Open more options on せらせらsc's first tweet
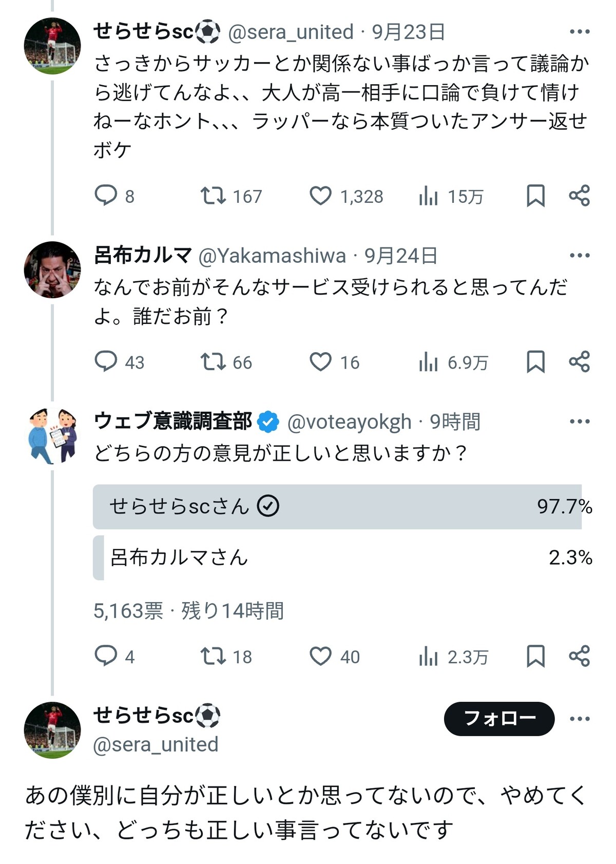The width and height of the screenshot is (616, 864). pyautogui.click(x=580, y=32)
